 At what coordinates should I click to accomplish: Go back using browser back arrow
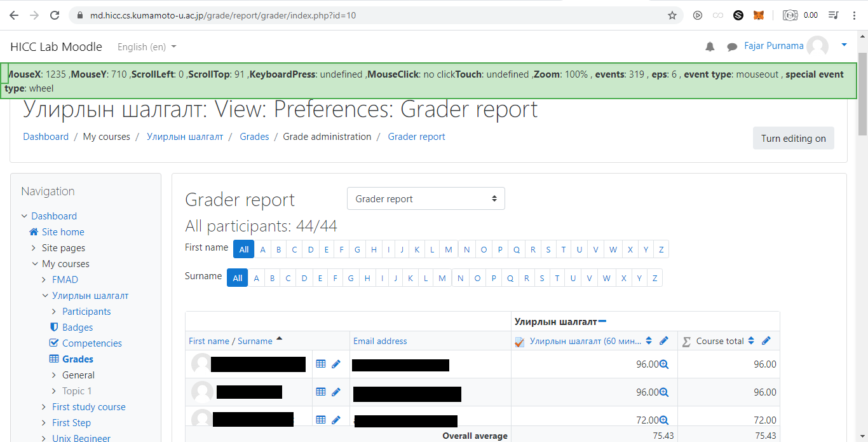(x=14, y=15)
